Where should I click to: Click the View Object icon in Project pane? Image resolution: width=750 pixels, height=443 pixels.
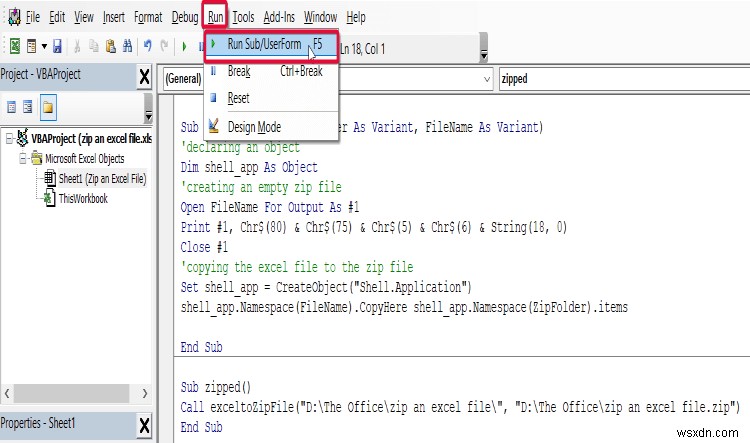click(28, 107)
